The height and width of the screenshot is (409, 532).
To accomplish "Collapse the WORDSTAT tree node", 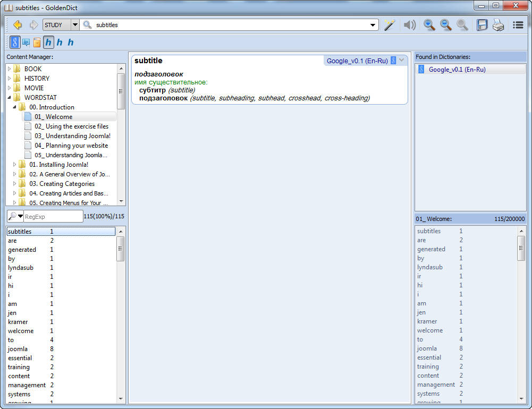I will 9,98.
